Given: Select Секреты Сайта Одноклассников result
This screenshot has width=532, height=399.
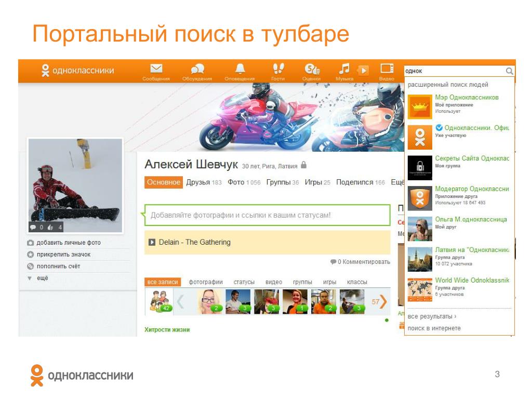Looking at the screenshot, I should point(472,158).
